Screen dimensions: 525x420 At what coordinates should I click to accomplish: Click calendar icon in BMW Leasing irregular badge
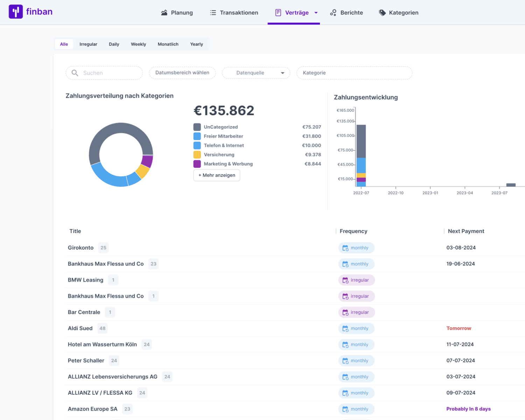[x=345, y=280]
